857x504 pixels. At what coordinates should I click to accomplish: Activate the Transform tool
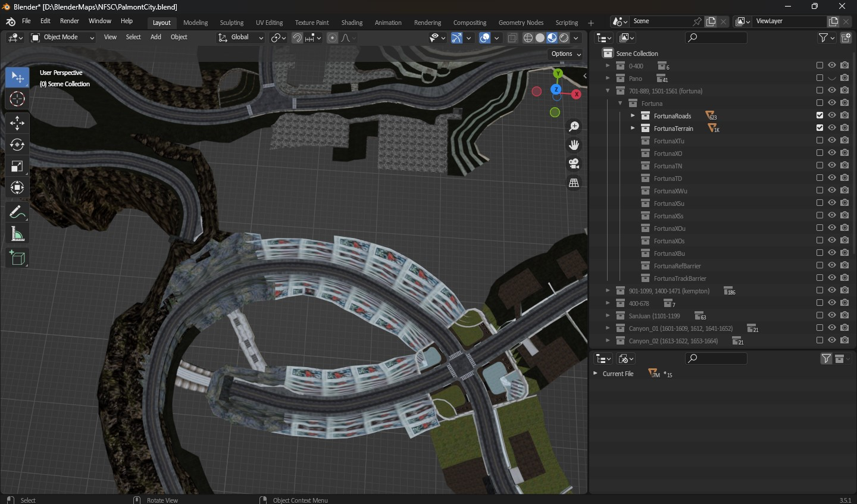(17, 187)
